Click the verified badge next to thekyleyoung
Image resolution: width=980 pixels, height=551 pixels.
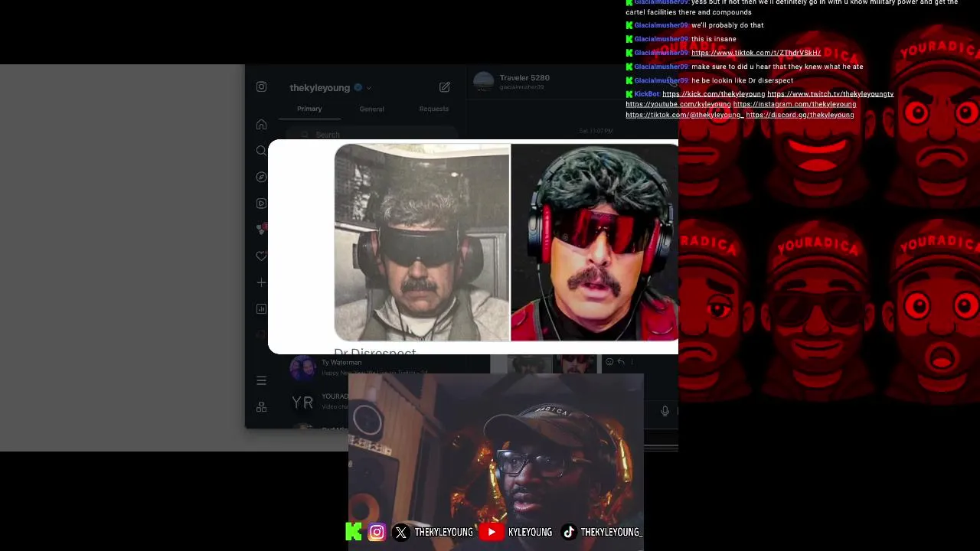(358, 87)
